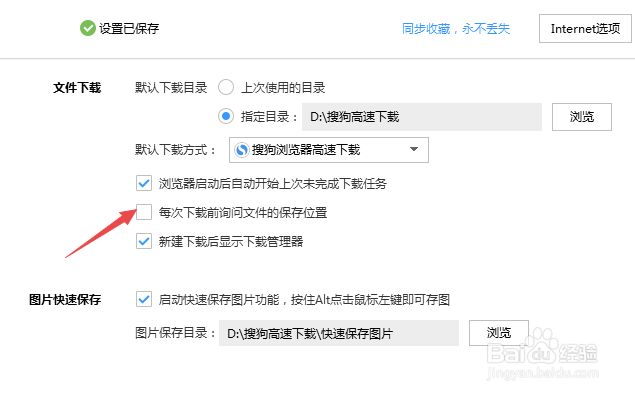Viewport: 635px width, 396px height.
Task: Open the 默认下载方式 dropdown arrow
Action: 414,149
